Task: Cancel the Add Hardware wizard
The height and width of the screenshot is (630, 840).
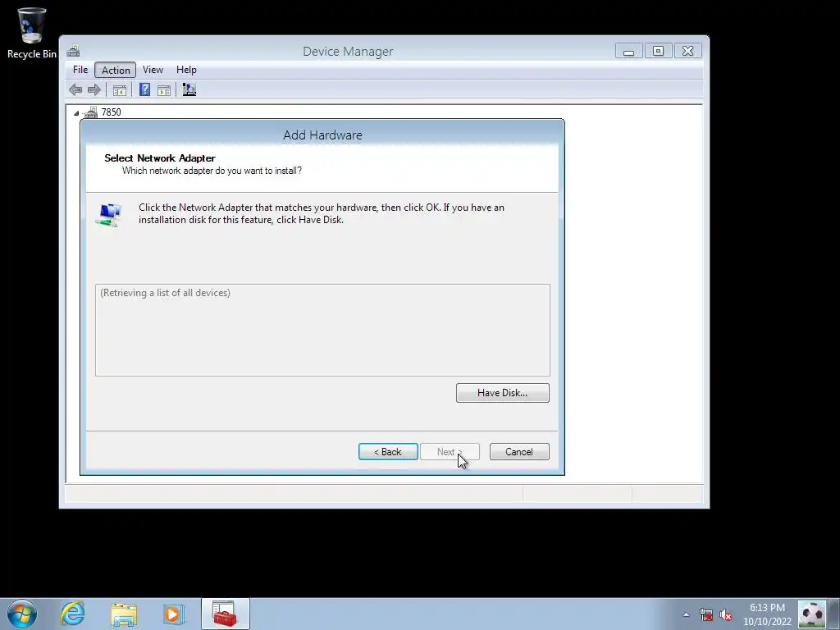Action: click(x=519, y=452)
